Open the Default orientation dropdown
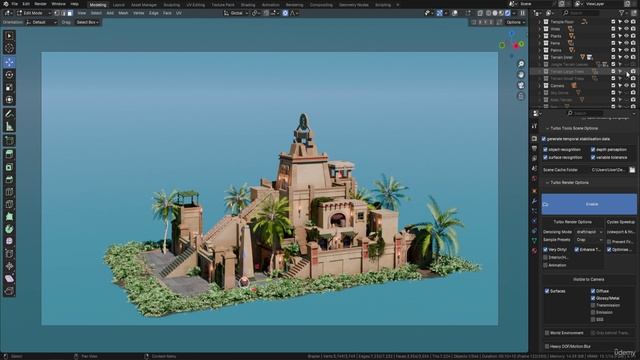 pyautogui.click(x=41, y=22)
